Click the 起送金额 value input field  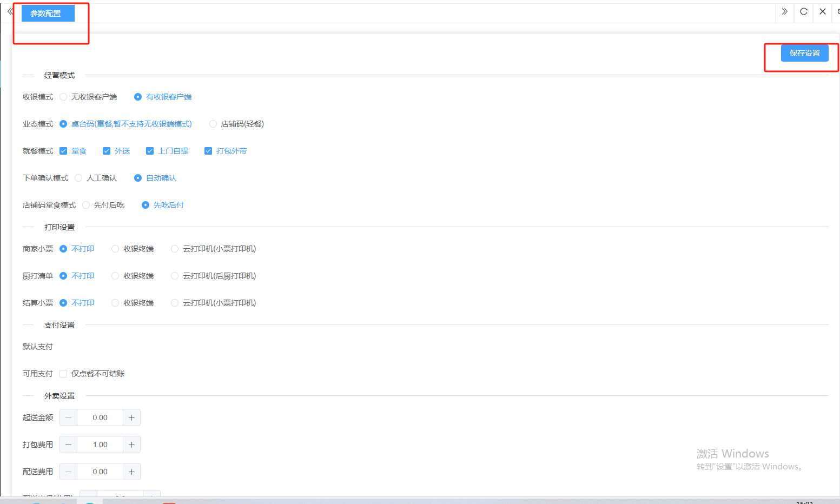pyautogui.click(x=100, y=417)
